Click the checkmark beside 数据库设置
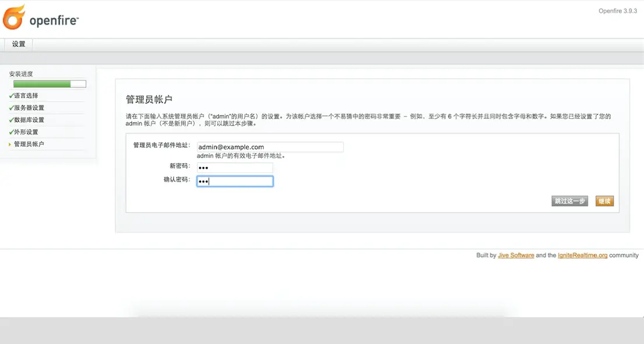 pos(10,119)
